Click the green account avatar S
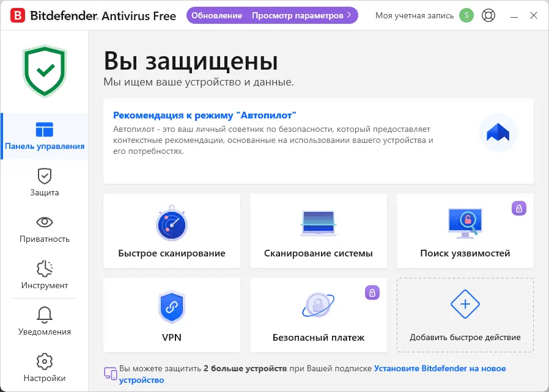549x392 pixels. (466, 15)
